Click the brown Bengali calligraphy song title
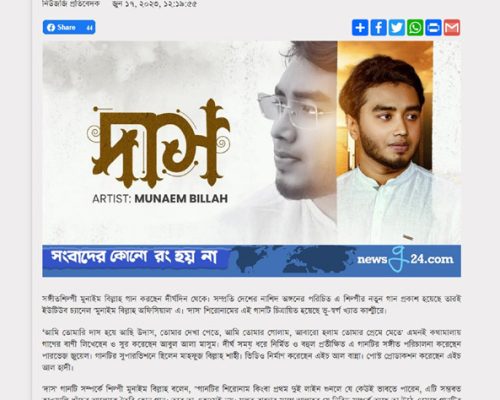 pos(159,143)
